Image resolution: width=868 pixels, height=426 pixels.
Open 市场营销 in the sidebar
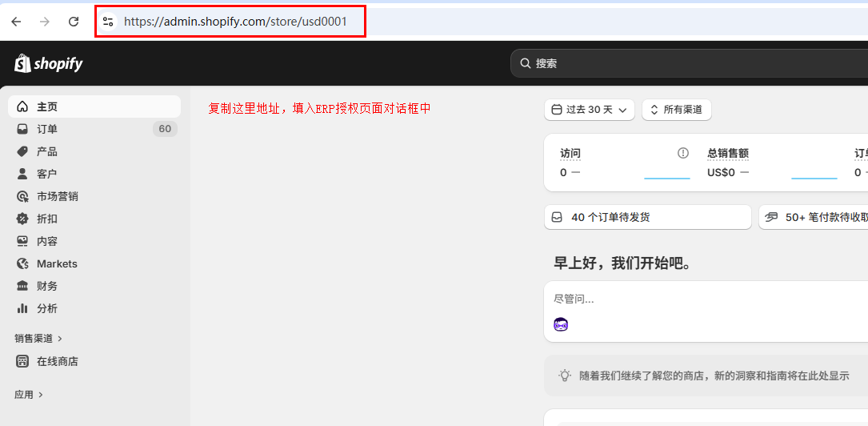(x=94, y=196)
